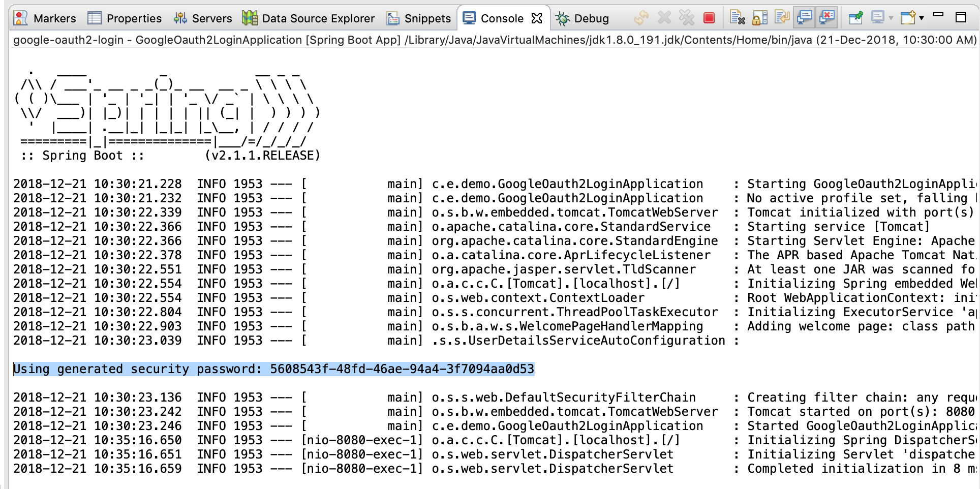Click the TldScanner log line

494,269
